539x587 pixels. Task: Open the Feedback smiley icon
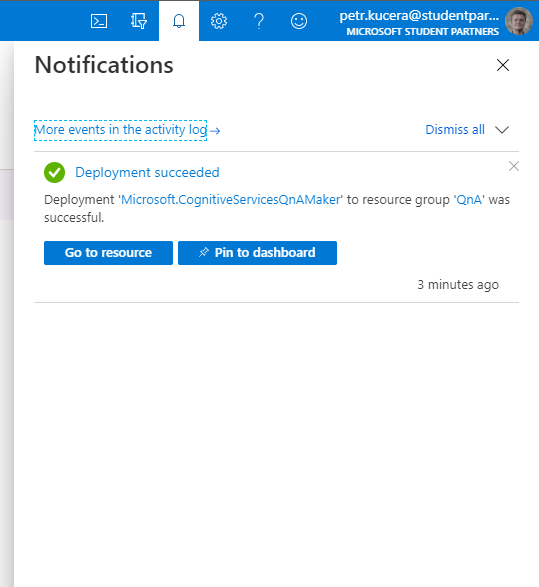pos(299,21)
